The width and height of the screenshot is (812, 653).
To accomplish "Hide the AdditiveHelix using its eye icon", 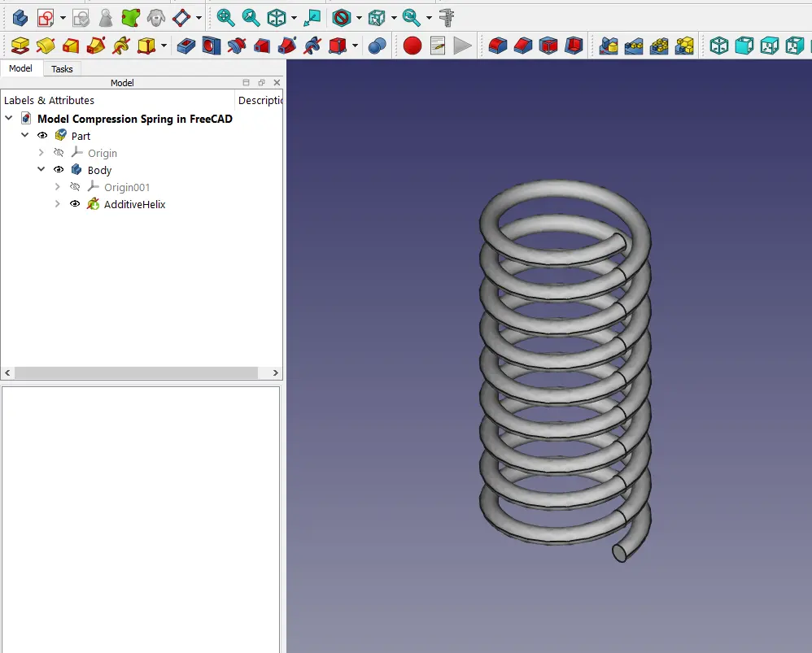I will pyautogui.click(x=75, y=204).
